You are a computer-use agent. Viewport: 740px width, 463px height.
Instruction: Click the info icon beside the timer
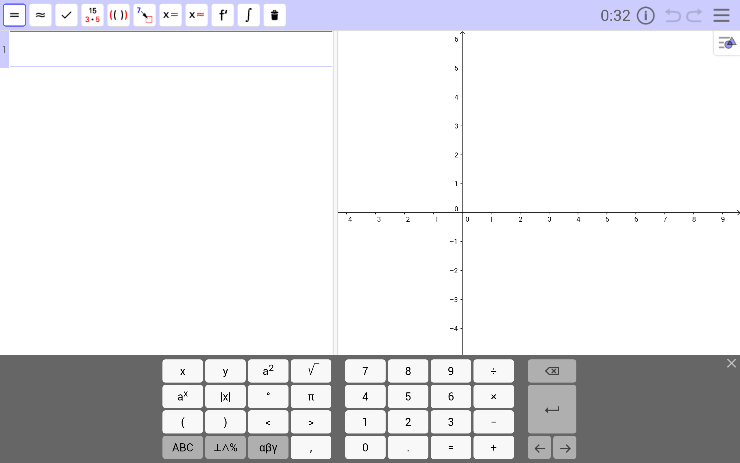click(645, 15)
